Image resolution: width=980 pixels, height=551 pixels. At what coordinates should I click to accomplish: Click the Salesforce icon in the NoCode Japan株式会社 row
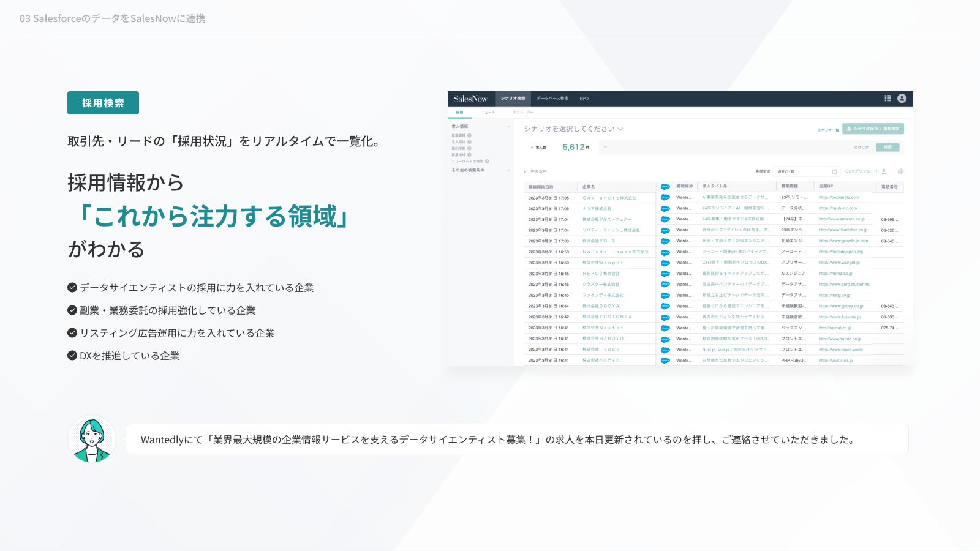[x=666, y=252]
